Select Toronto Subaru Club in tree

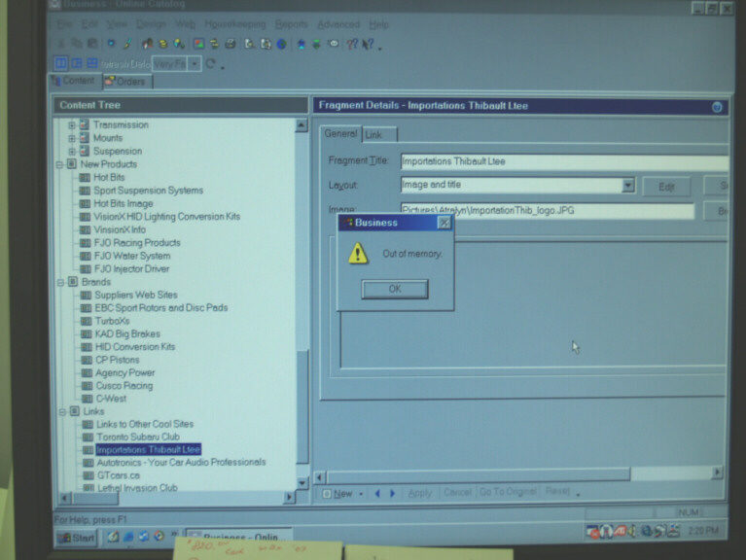pos(137,437)
